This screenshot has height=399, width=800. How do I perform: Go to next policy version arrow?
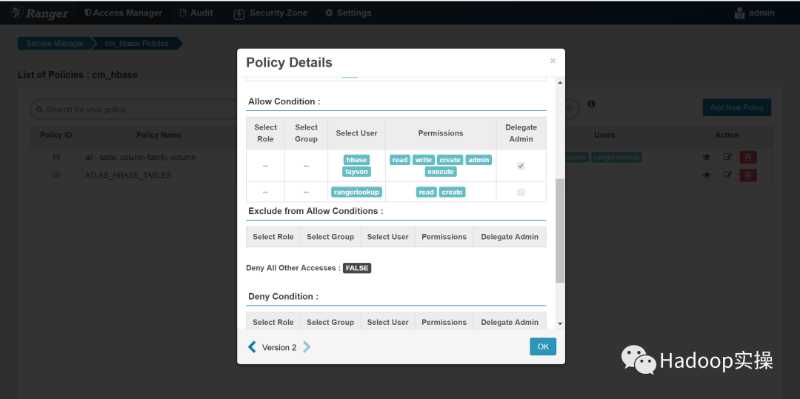(x=307, y=347)
